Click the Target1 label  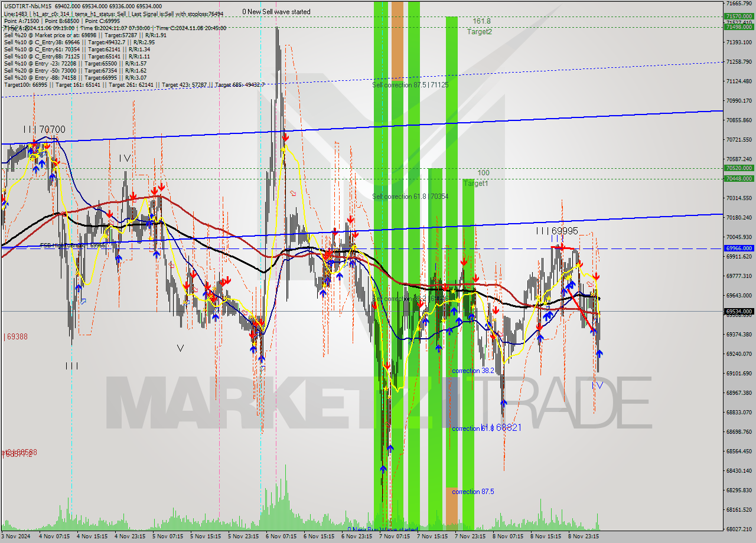pyautogui.click(x=475, y=184)
